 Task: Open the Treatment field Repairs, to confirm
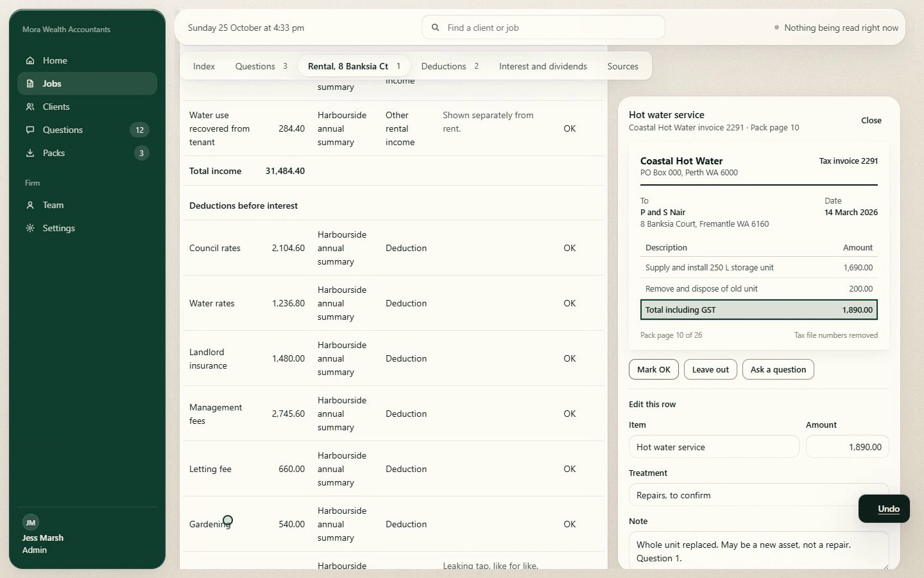[x=758, y=495]
